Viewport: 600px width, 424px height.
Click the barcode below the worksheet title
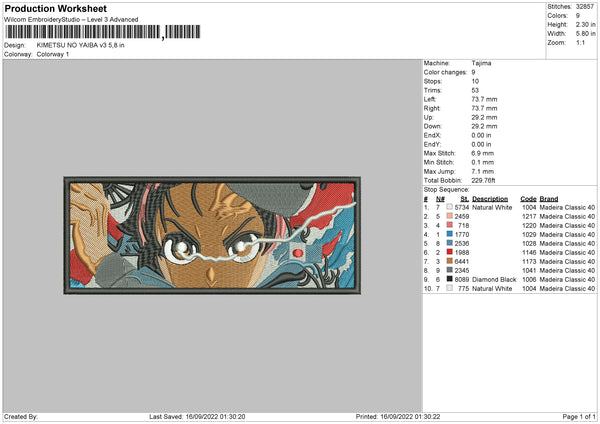coord(103,32)
